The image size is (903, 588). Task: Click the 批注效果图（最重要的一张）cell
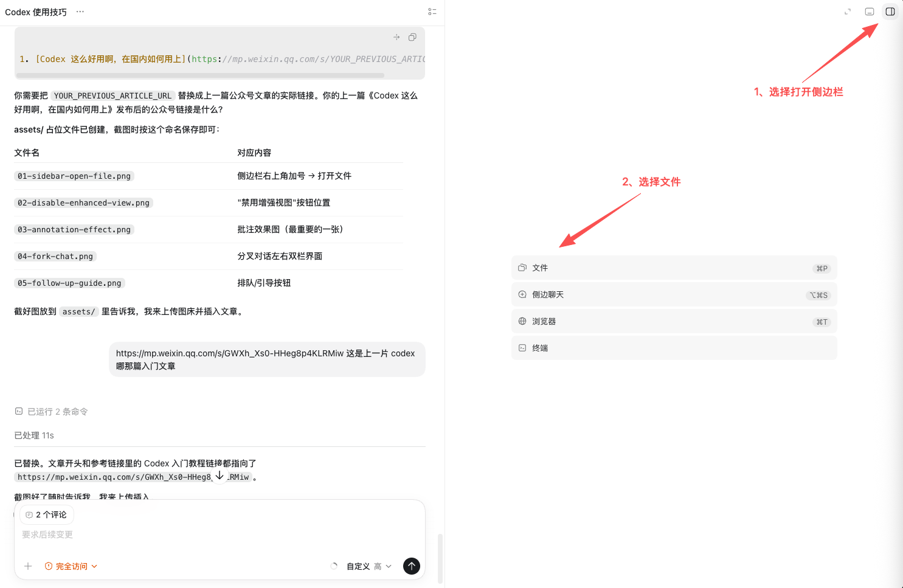(x=292, y=229)
